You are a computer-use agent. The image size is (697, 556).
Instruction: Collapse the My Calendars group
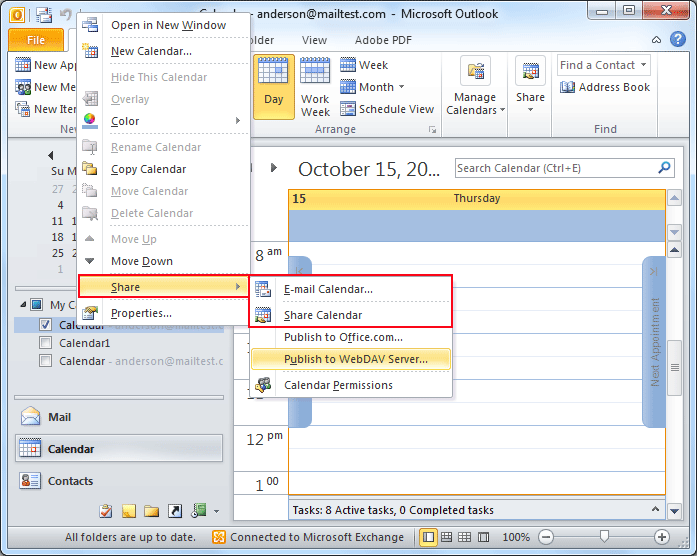(23, 305)
